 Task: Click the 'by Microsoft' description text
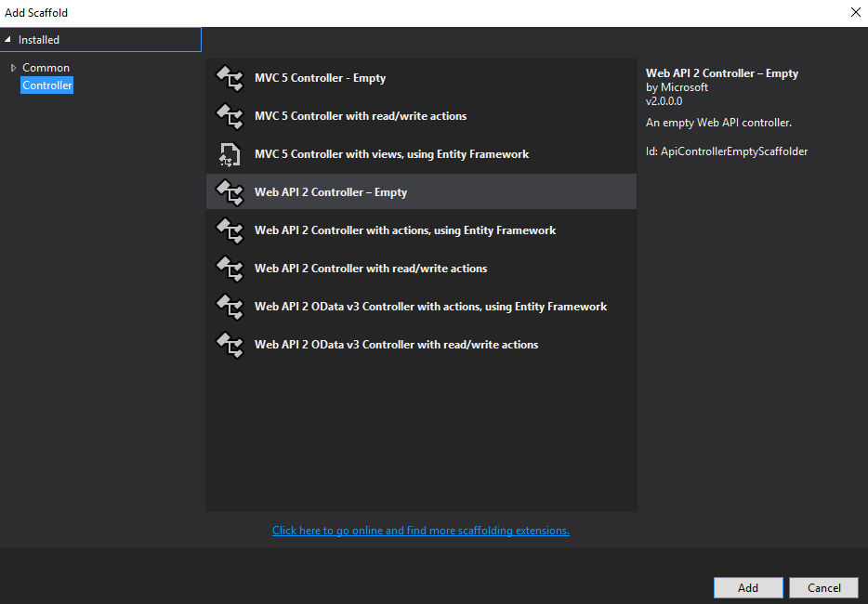pyautogui.click(x=677, y=87)
